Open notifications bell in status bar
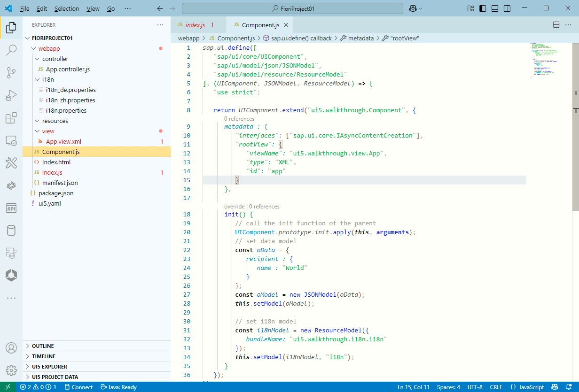 [569, 387]
